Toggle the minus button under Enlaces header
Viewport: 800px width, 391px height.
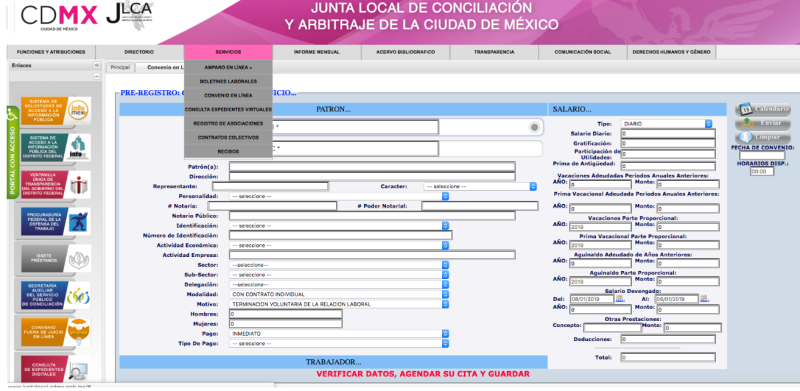point(97,76)
